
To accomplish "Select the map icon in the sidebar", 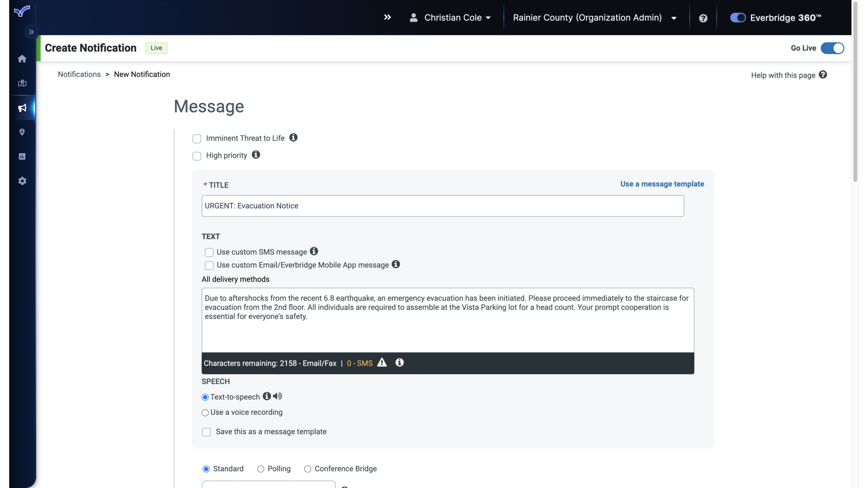I will [x=22, y=83].
